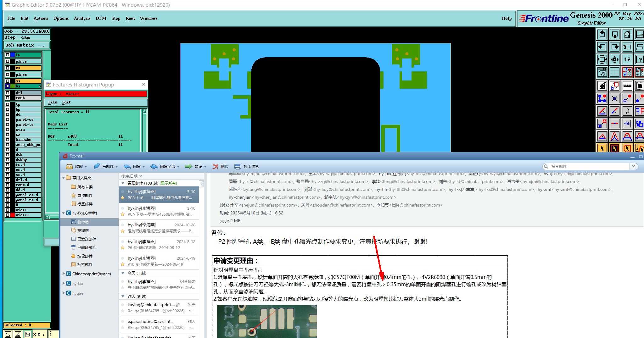Open the wrench and palette display settings icon
Image resolution: width=644 pixels, height=338 pixels.
[602, 72]
